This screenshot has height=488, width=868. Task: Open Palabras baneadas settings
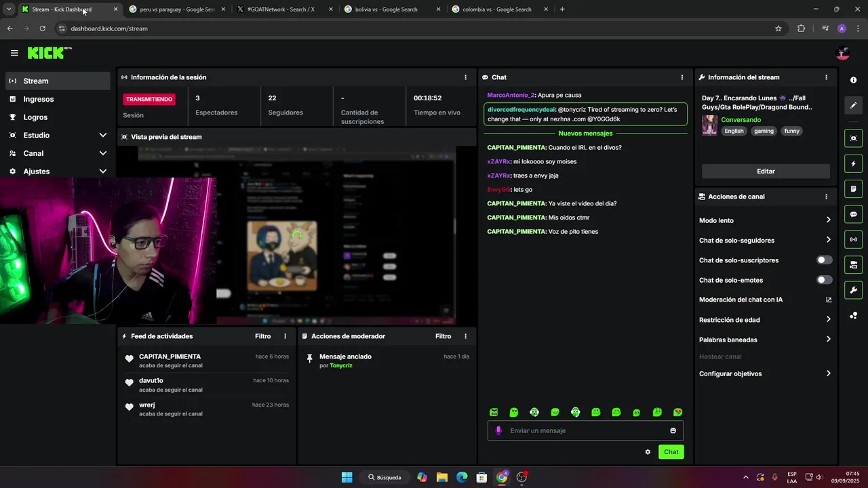pyautogui.click(x=765, y=340)
